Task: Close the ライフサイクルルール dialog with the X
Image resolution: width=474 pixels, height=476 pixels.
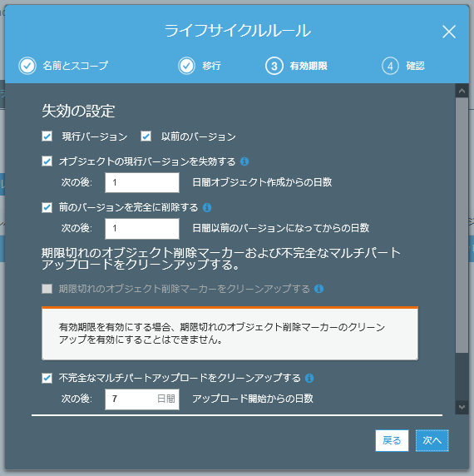Action: [x=449, y=32]
